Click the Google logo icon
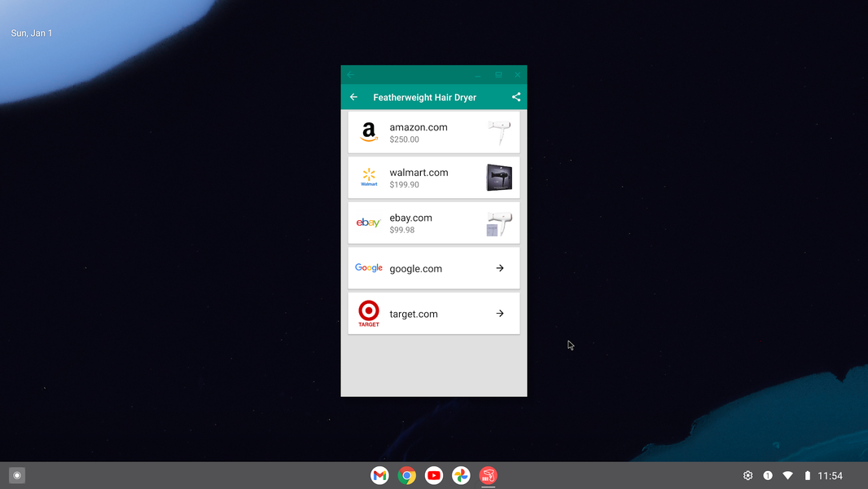Screen dimensions: 868x489 point(369,268)
